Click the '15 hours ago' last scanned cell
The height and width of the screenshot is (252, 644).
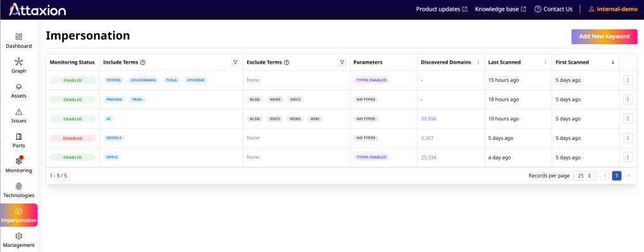pos(504,80)
